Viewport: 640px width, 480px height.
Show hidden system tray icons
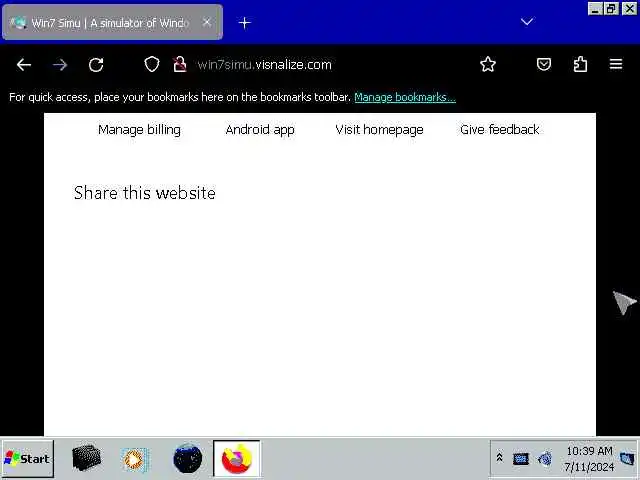coord(499,458)
